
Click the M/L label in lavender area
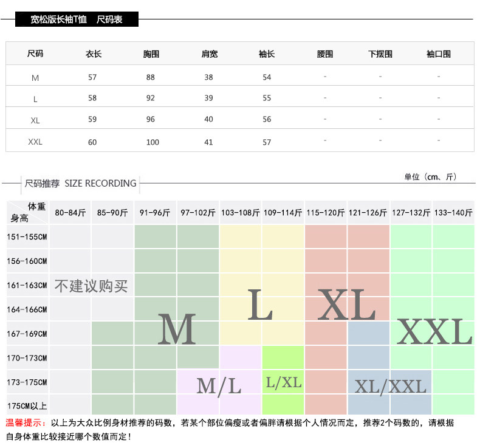coord(219,387)
